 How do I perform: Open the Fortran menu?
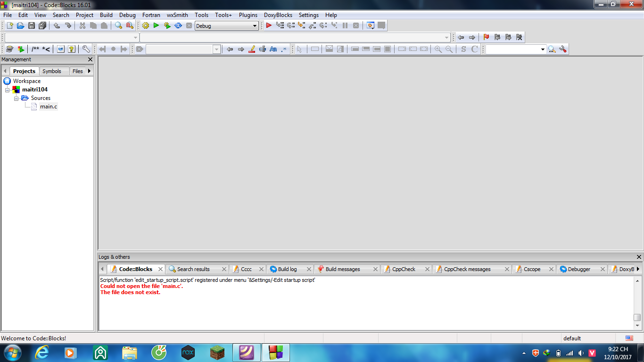pyautogui.click(x=151, y=15)
